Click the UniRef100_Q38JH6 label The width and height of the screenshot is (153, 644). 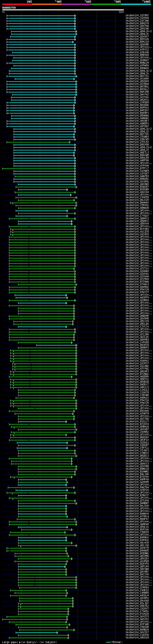pyautogui.click(x=137, y=52)
